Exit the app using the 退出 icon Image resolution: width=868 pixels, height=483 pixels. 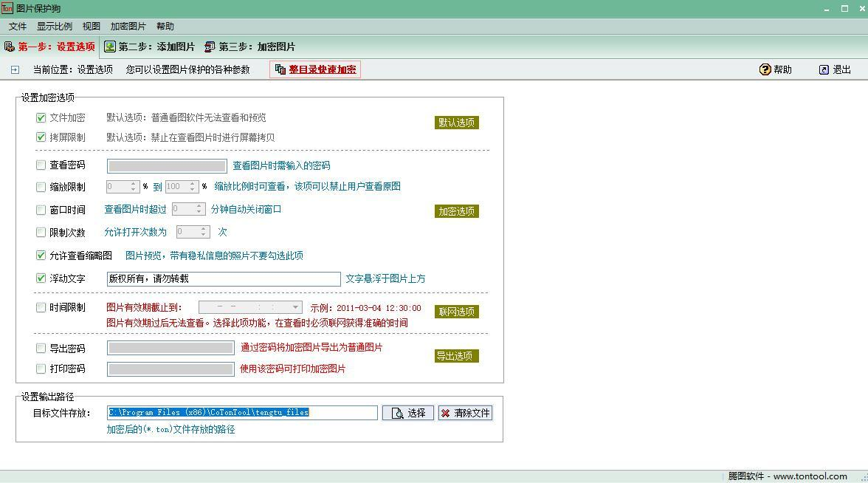[x=824, y=69]
